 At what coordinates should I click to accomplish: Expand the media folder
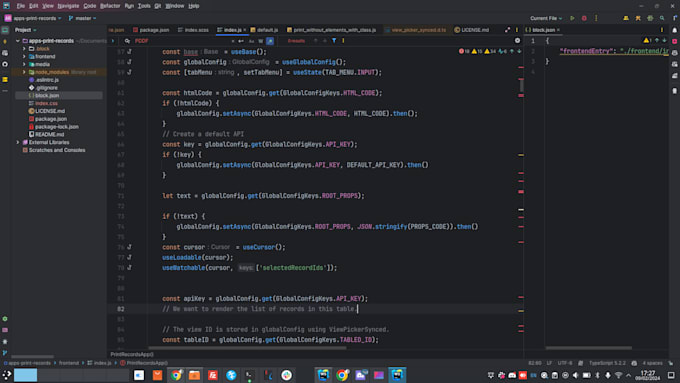pyautogui.click(x=24, y=64)
